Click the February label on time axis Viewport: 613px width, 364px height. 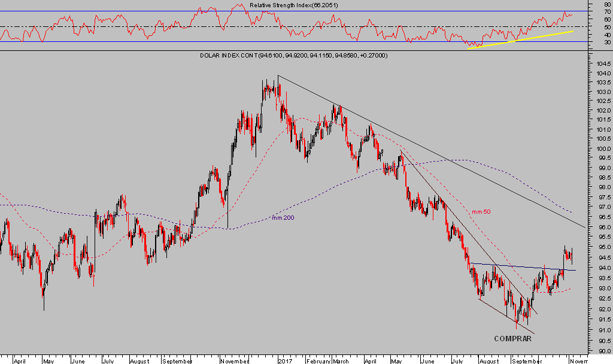(317, 362)
